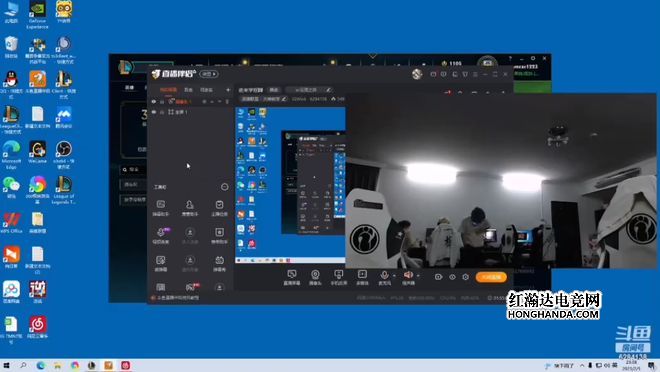Launch League of Legends T... desktop shortcut
This screenshot has width=660, height=372.
tap(64, 190)
